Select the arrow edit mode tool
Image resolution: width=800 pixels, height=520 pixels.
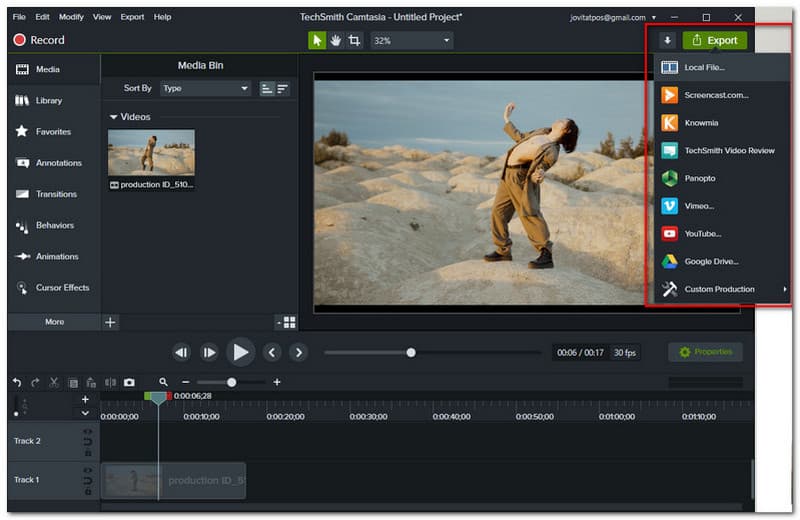(317, 41)
